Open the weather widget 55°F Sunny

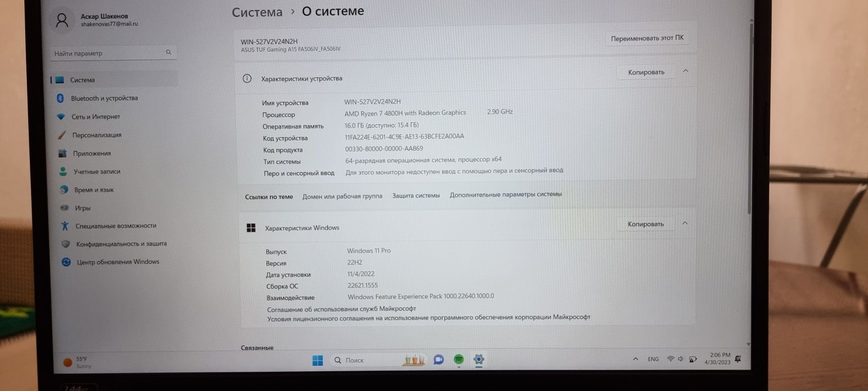pyautogui.click(x=78, y=362)
